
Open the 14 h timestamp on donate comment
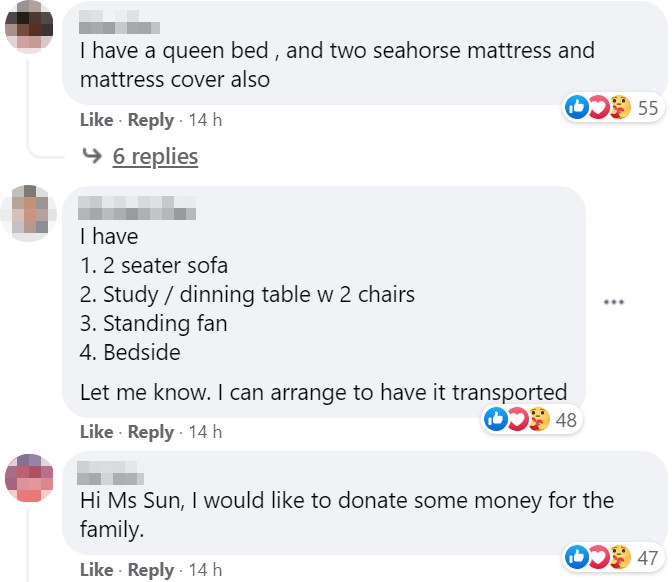(204, 570)
